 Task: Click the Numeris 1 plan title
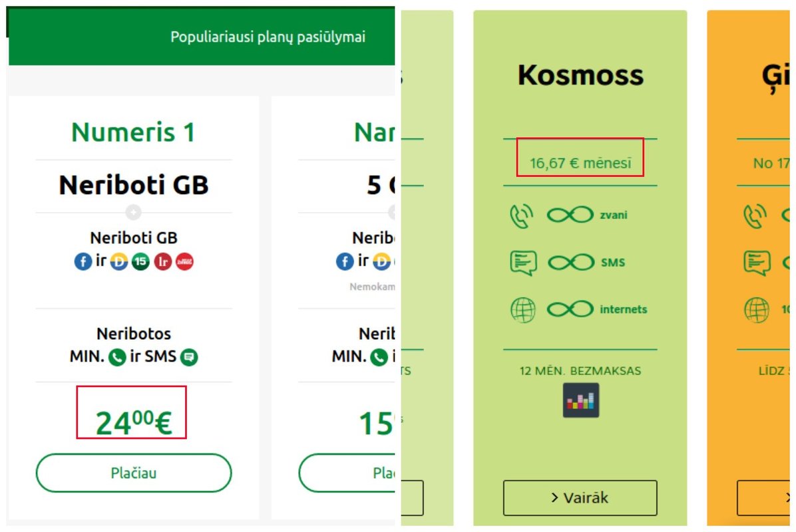pos(134,132)
